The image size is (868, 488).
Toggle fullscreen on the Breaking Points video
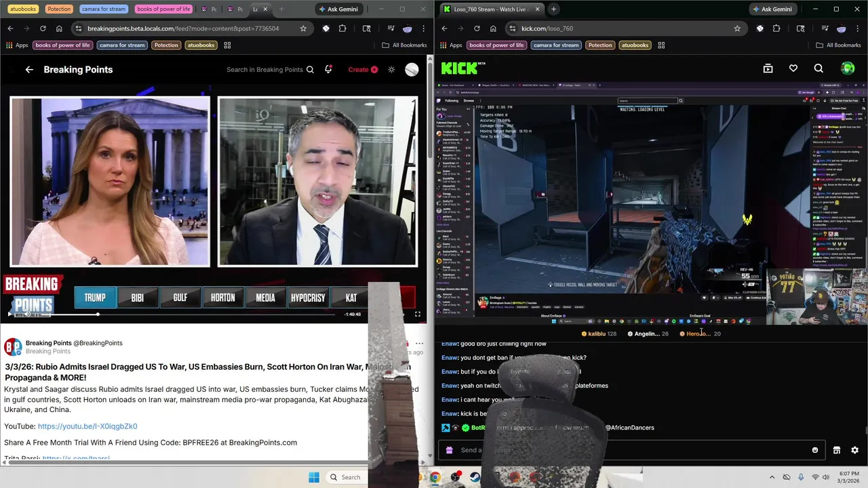[x=418, y=314]
